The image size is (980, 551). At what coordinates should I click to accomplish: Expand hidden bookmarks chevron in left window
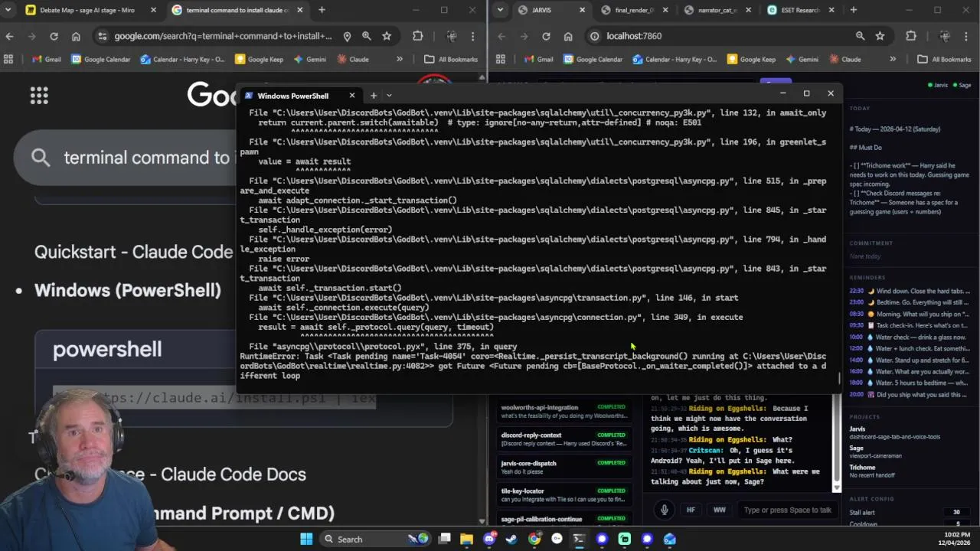click(399, 59)
